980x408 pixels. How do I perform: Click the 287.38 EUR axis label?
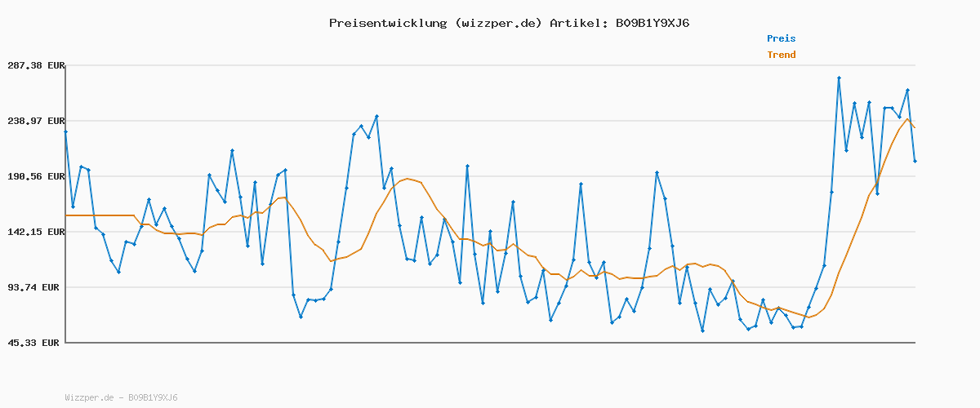[33, 65]
